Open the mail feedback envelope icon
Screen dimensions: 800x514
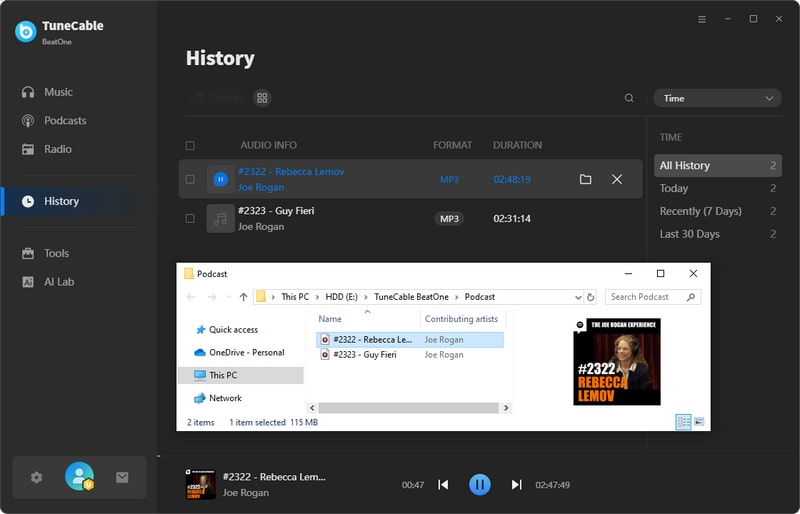coord(122,477)
